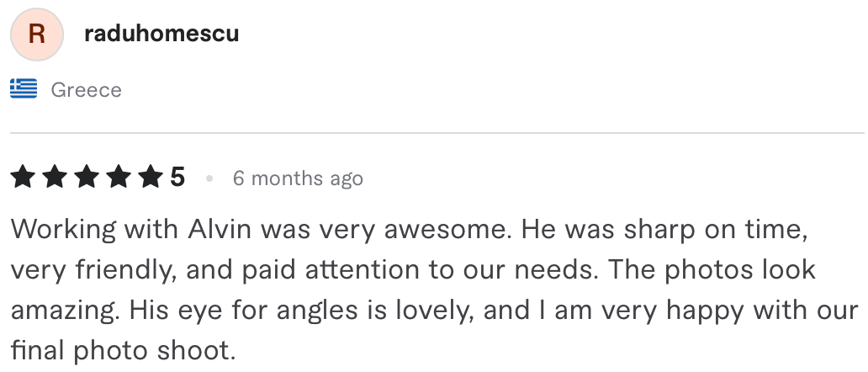Click the fourth rating star
The height and width of the screenshot is (372, 868).
click(119, 178)
